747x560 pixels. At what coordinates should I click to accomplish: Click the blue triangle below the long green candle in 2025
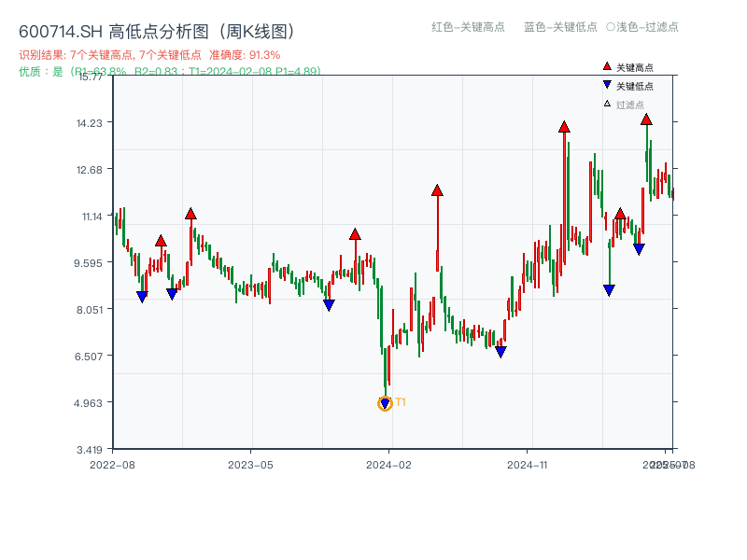point(609,290)
